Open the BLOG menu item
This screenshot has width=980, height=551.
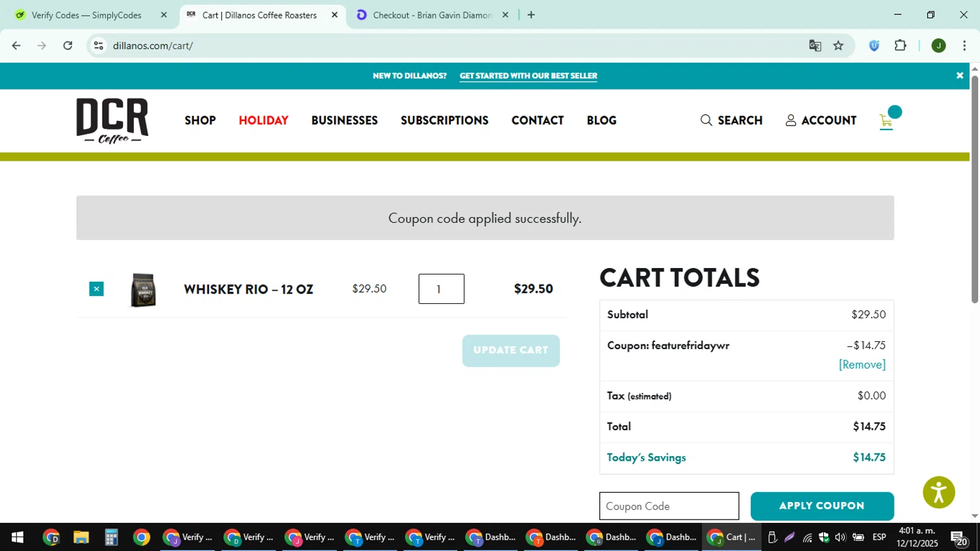[x=601, y=120]
